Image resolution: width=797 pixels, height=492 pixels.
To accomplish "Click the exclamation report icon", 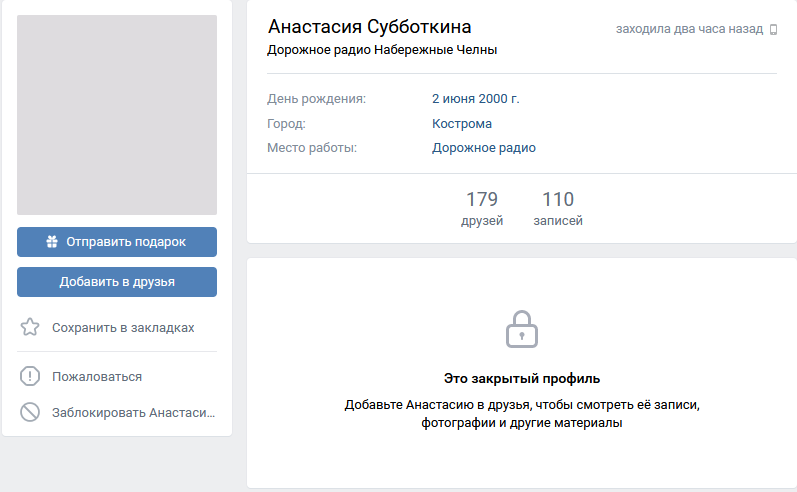I will (x=30, y=376).
